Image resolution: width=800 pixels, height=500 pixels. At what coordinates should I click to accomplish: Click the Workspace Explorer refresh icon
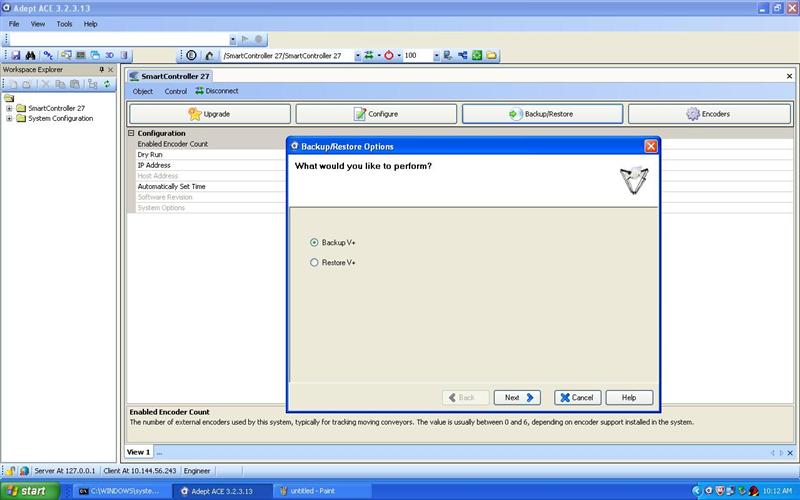(107, 84)
